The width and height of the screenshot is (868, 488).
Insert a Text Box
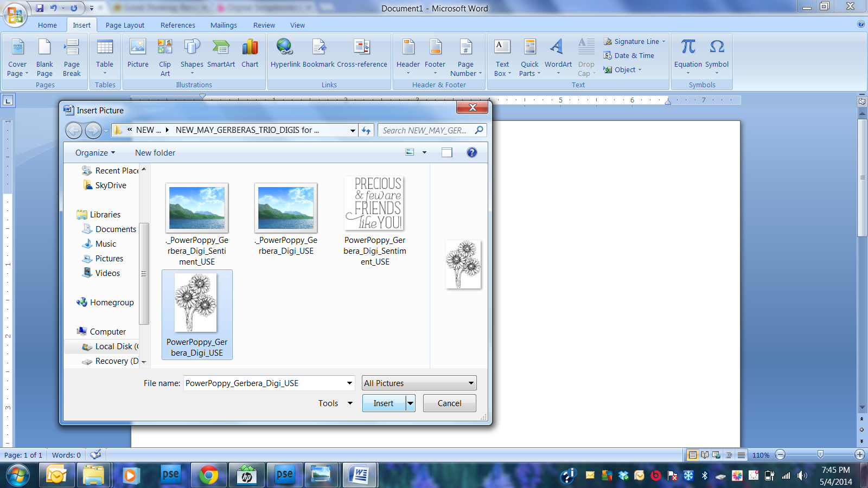point(502,57)
